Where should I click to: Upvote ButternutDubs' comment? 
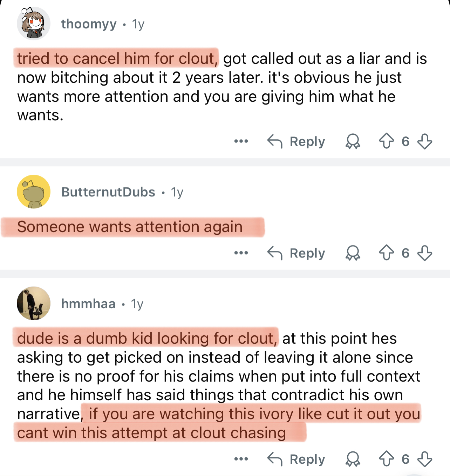click(386, 253)
